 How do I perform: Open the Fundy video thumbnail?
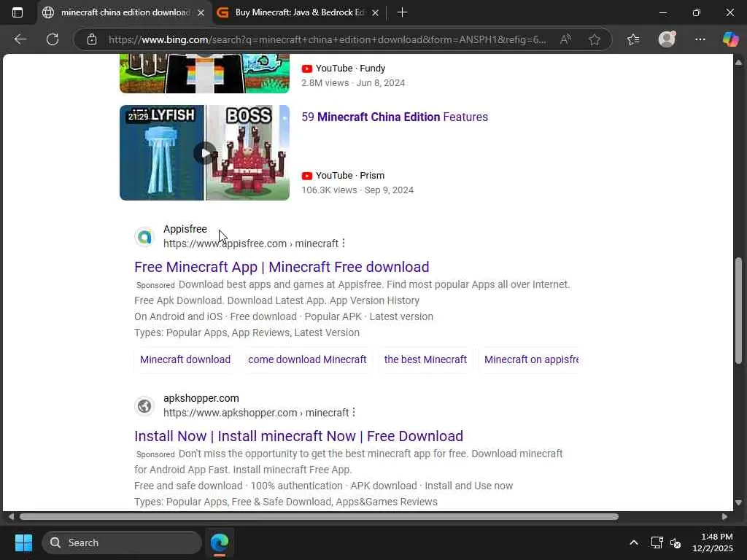[204, 74]
